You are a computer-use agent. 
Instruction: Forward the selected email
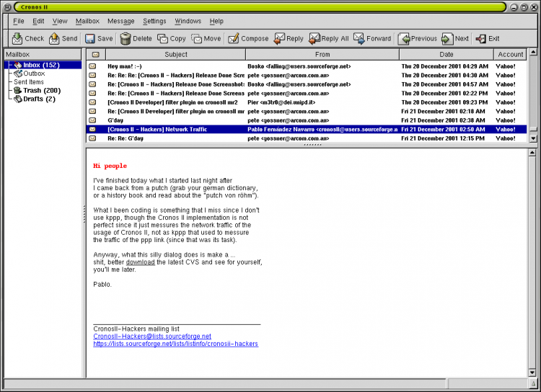pos(359,39)
